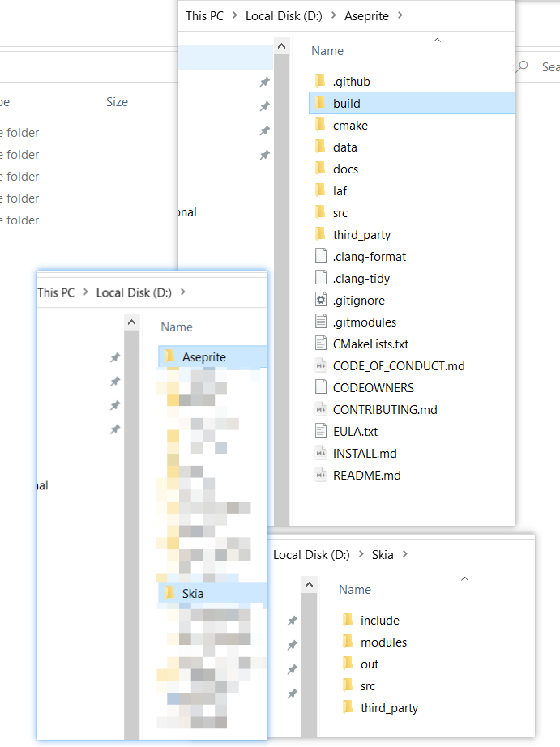This screenshot has width=560, height=747.
Task: Go to This PC in Local Disk window breadcrumb
Action: (56, 292)
